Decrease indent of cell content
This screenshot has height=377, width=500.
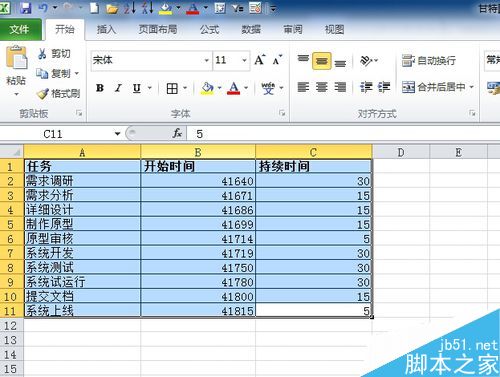366,87
